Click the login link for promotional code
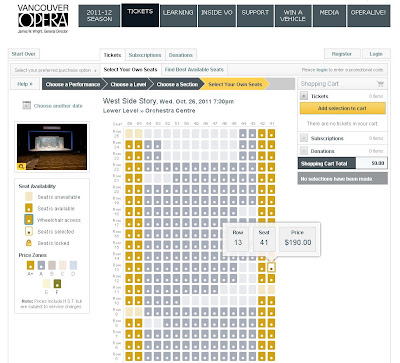The image size is (400, 363). 322,70
